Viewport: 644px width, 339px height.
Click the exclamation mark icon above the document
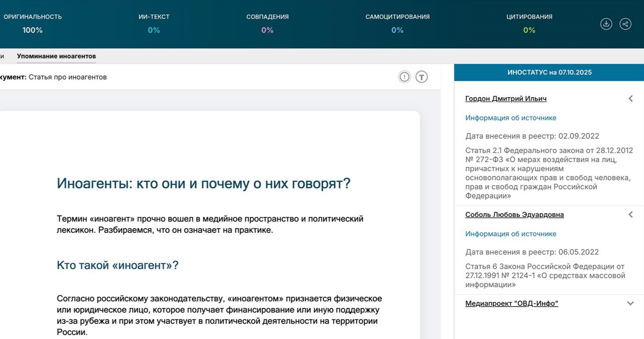[x=404, y=77]
